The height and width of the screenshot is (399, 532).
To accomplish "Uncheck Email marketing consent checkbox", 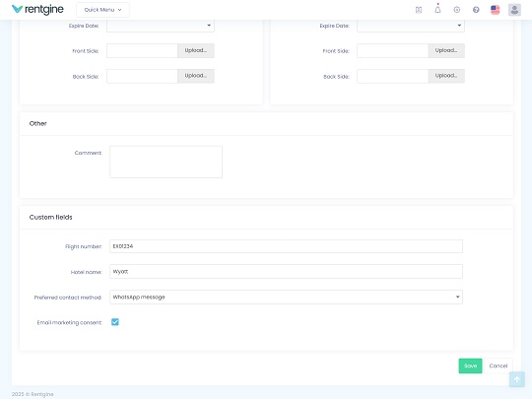I will coord(115,322).
